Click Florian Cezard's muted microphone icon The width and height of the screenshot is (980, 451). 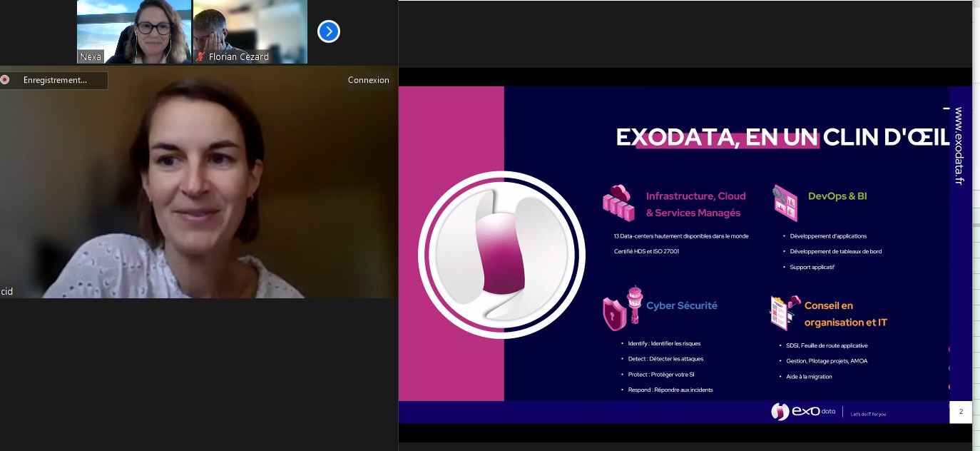pos(201,56)
